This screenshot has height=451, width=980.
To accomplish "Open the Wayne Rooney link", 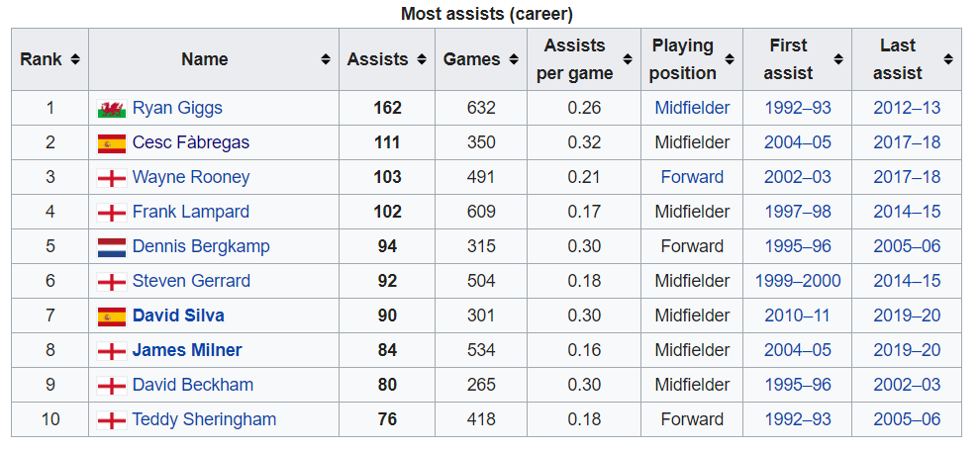I will point(190,177).
